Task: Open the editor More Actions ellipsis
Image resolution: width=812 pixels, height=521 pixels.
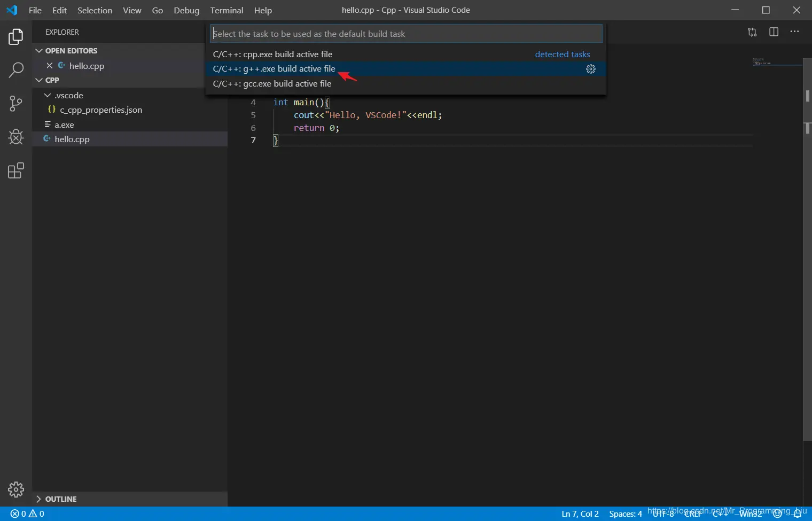Action: (795, 32)
